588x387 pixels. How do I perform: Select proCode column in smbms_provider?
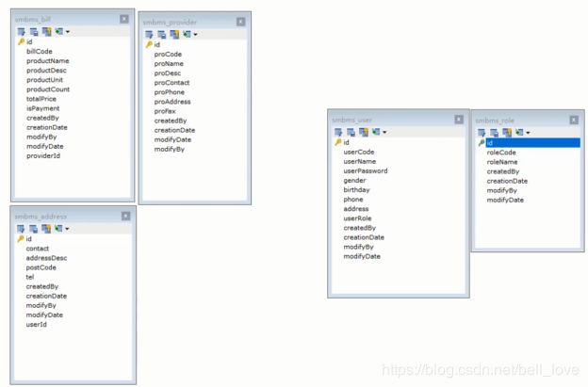pyautogui.click(x=168, y=54)
